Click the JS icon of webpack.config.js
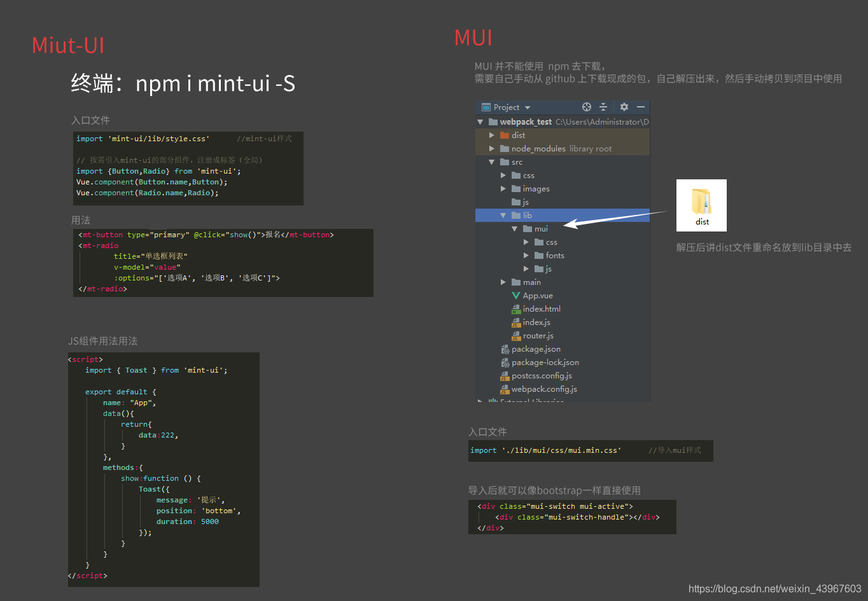Image resolution: width=868 pixels, height=601 pixels. click(x=505, y=389)
